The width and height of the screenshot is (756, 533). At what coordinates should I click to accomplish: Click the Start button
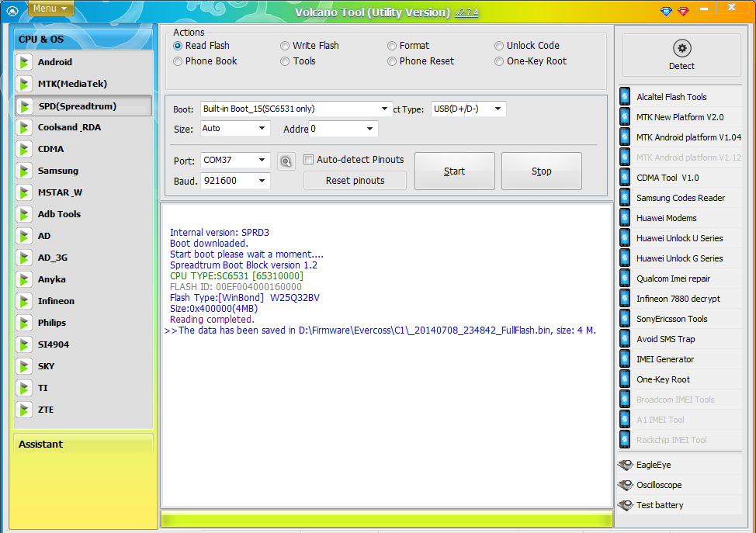coord(455,171)
